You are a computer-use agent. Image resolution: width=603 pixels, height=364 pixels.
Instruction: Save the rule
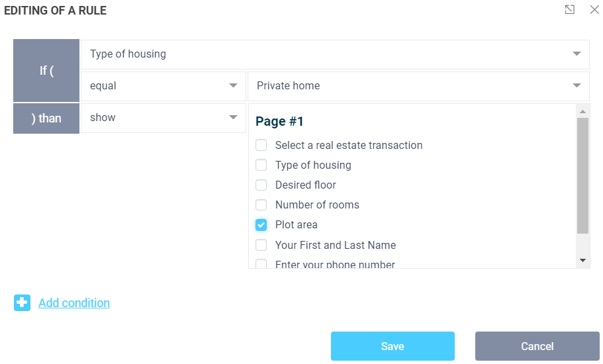tap(393, 346)
